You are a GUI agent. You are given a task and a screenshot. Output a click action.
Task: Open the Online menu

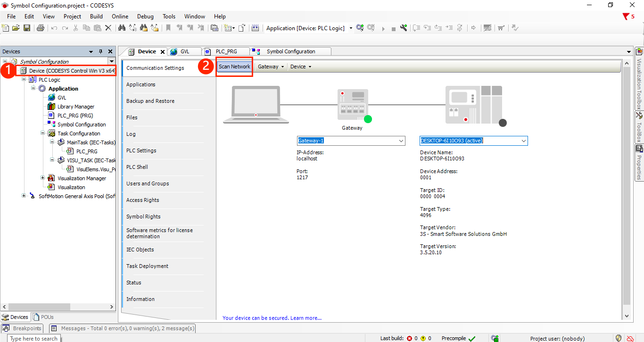click(120, 17)
